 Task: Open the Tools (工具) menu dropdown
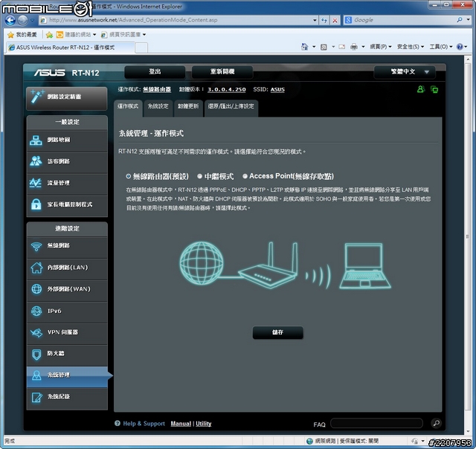point(441,47)
